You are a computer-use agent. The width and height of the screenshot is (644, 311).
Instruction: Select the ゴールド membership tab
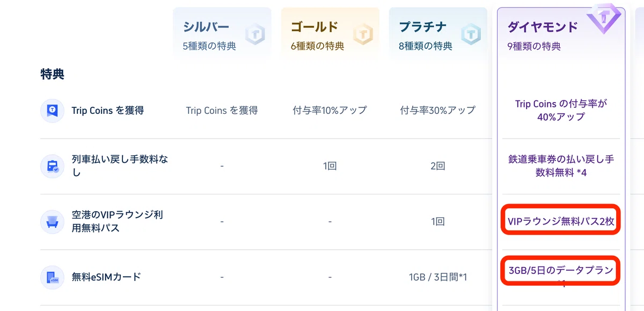(x=330, y=32)
